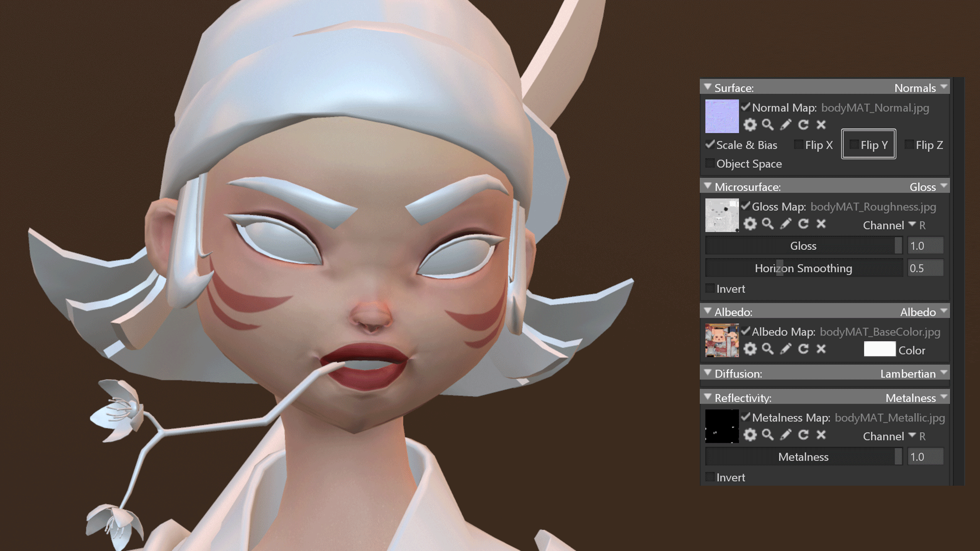The image size is (980, 551).
Task: Disable the Scale & Bias checkbox
Action: [710, 144]
